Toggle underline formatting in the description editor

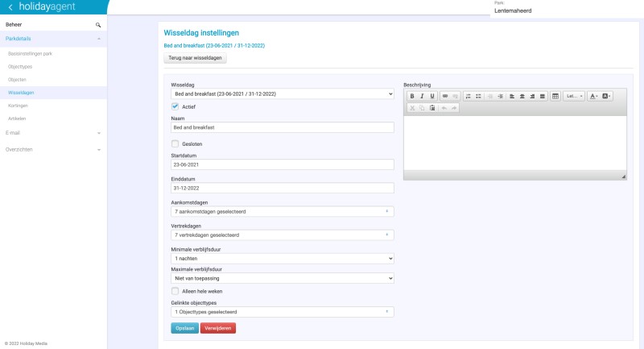pos(432,96)
